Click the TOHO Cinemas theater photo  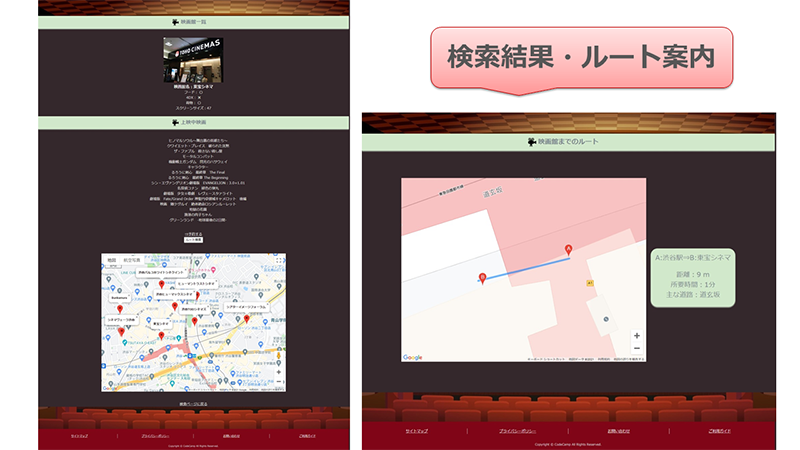[x=193, y=59]
